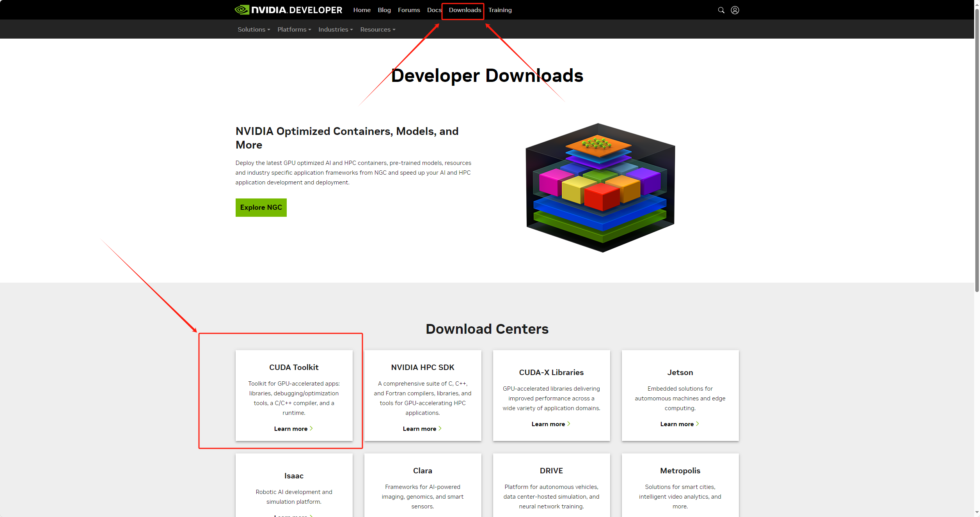980x517 pixels.
Task: Open the Jetson card title
Action: pyautogui.click(x=680, y=372)
